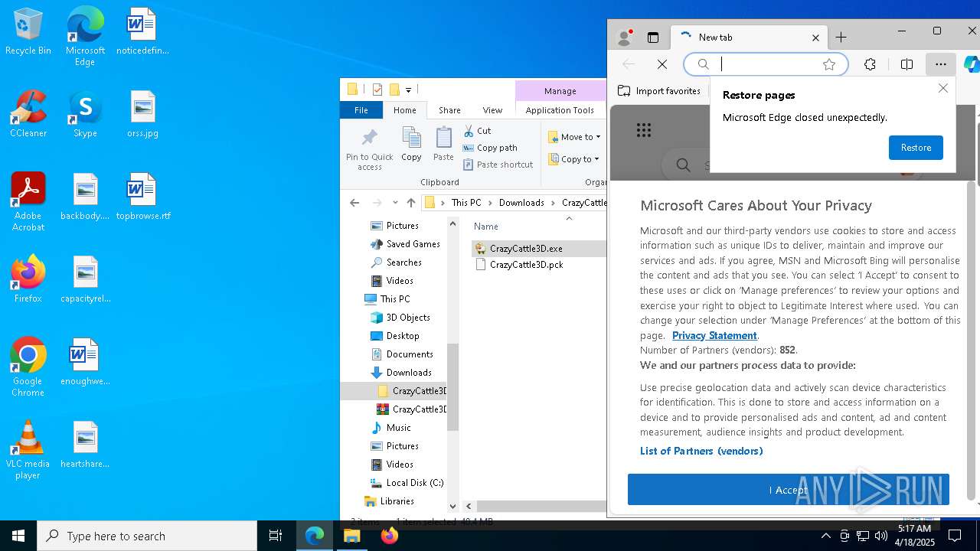This screenshot has height=551, width=980.
Task: Open Adobe Acrobat desktop shortcut
Action: point(28,202)
